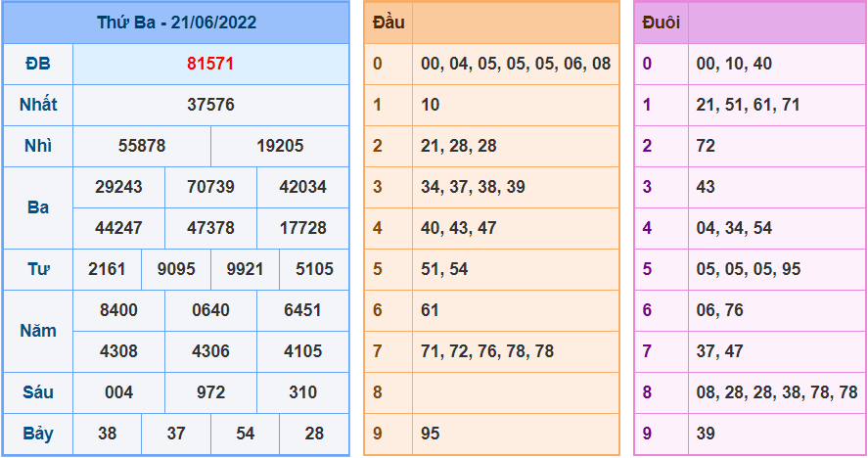Select sixth prize number 972
The width and height of the screenshot is (868, 458).
click(210, 392)
